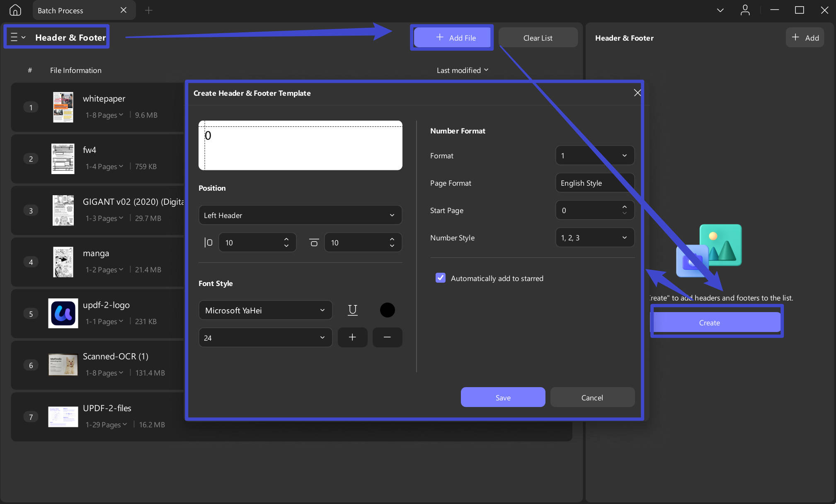Open the Number Style dropdown
This screenshot has height=504, width=836.
pos(595,237)
